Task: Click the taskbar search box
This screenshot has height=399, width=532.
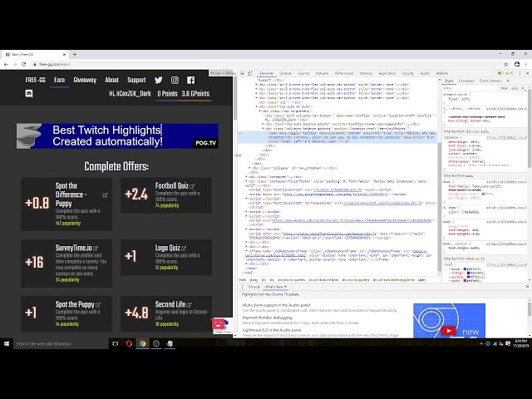Action: (x=61, y=343)
